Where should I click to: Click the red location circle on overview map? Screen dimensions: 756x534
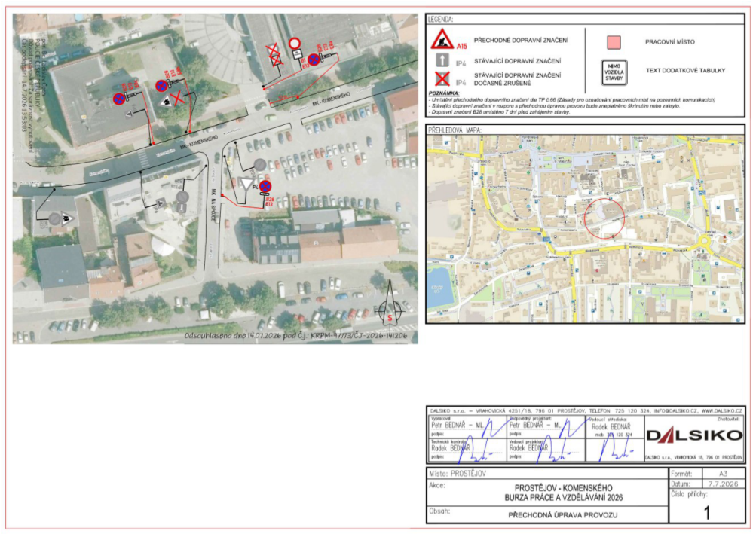[x=604, y=218]
